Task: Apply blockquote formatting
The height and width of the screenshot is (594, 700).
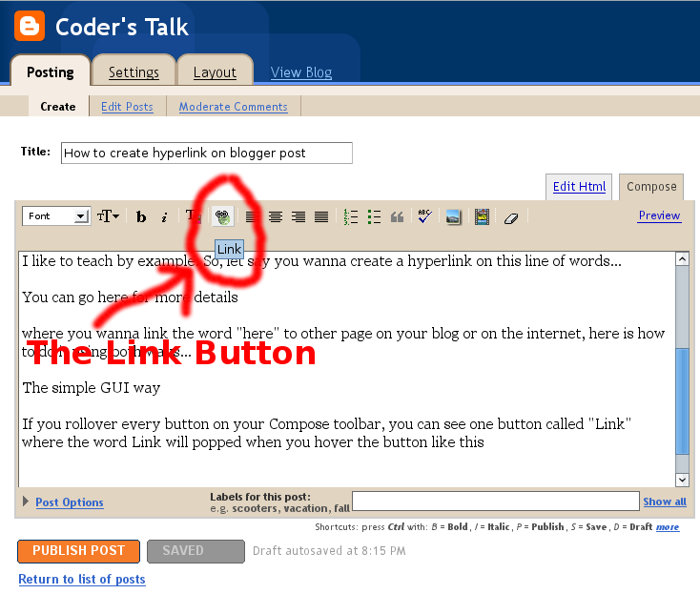Action: click(x=397, y=216)
